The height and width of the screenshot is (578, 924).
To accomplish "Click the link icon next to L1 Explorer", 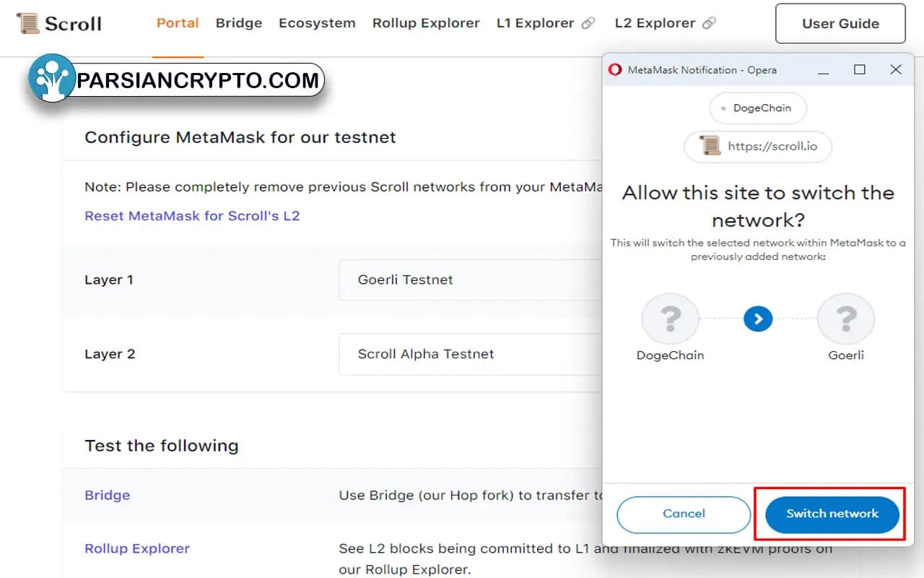I will tap(588, 23).
